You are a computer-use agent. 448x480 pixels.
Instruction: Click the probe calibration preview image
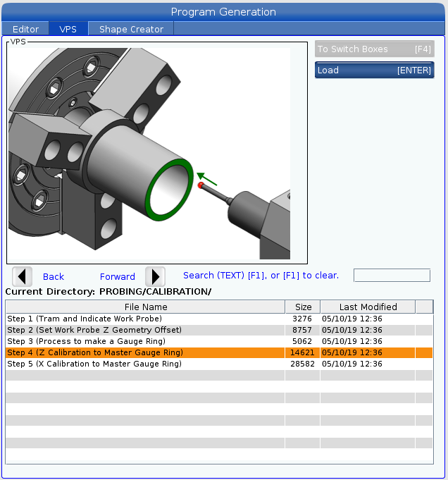[x=158, y=152]
